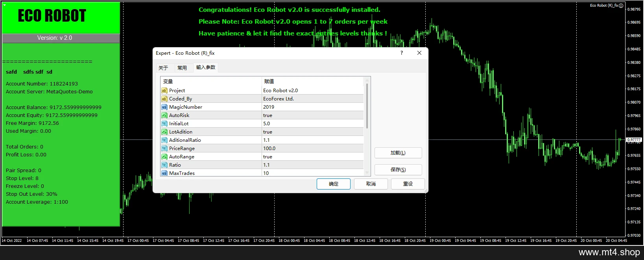
Task: Click the smiley icon beside Eco Robot (R)_fix
Action: 621,6
